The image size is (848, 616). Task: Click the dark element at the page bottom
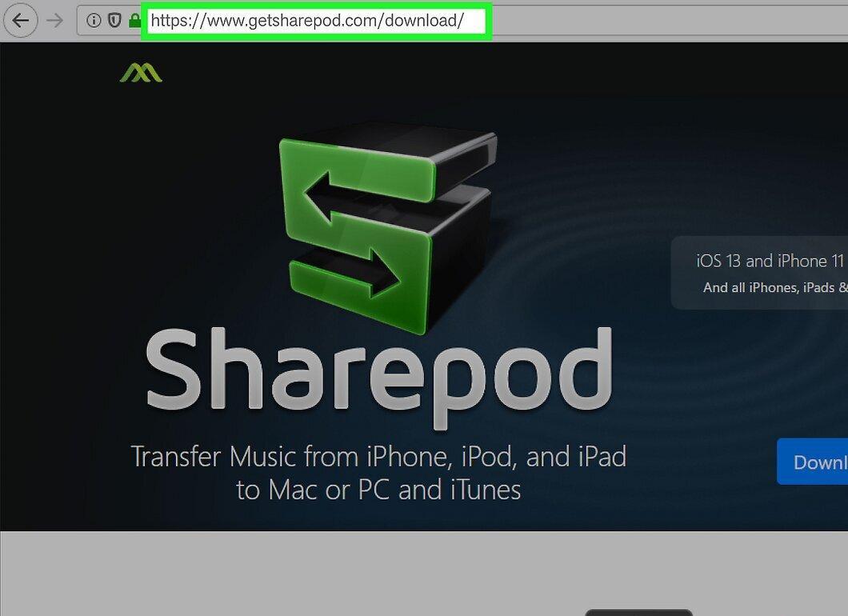pyautogui.click(x=638, y=612)
